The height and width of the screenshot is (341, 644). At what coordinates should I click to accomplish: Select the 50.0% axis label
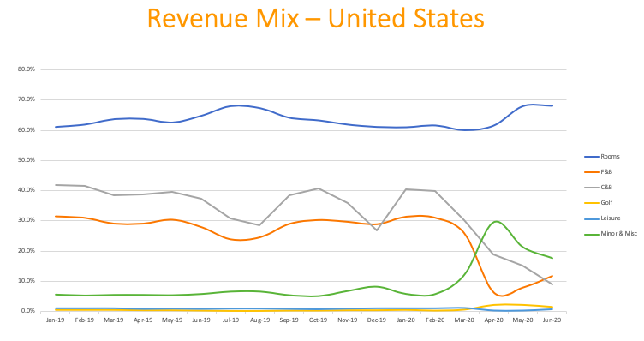coord(27,160)
